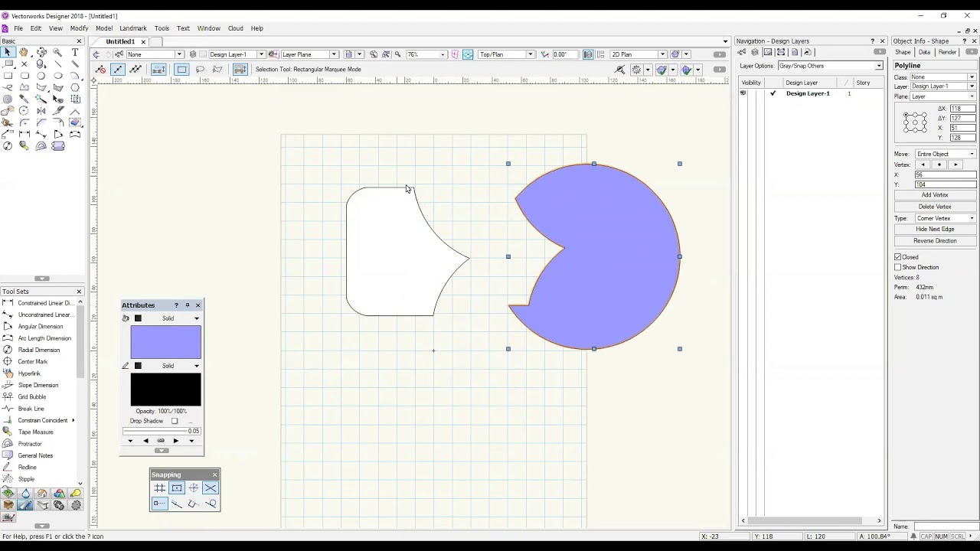The width and height of the screenshot is (980, 551).
Task: Select the Circle tool
Action: 41,76
